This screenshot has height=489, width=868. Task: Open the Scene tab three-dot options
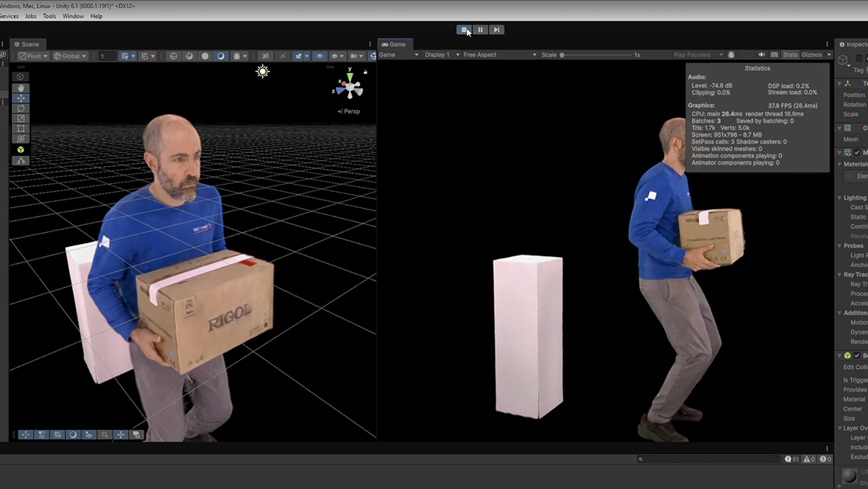pyautogui.click(x=370, y=44)
